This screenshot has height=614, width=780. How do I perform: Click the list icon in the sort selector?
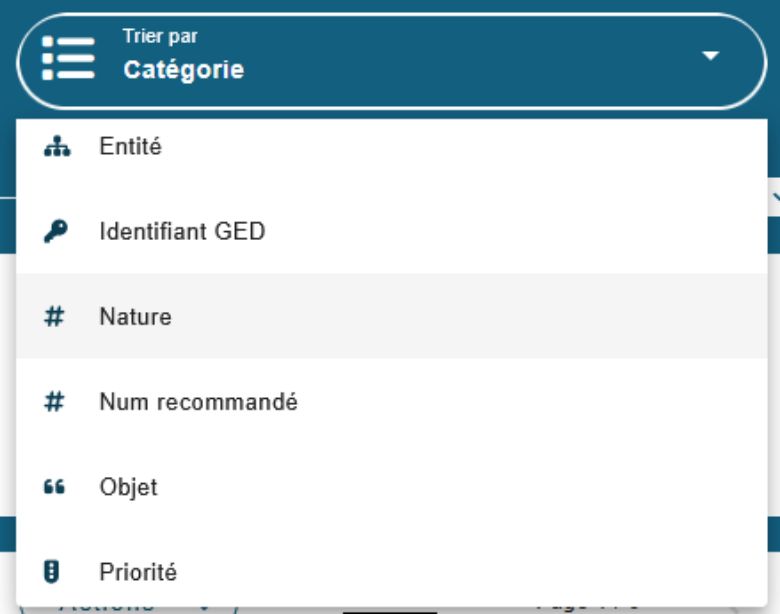click(x=67, y=60)
